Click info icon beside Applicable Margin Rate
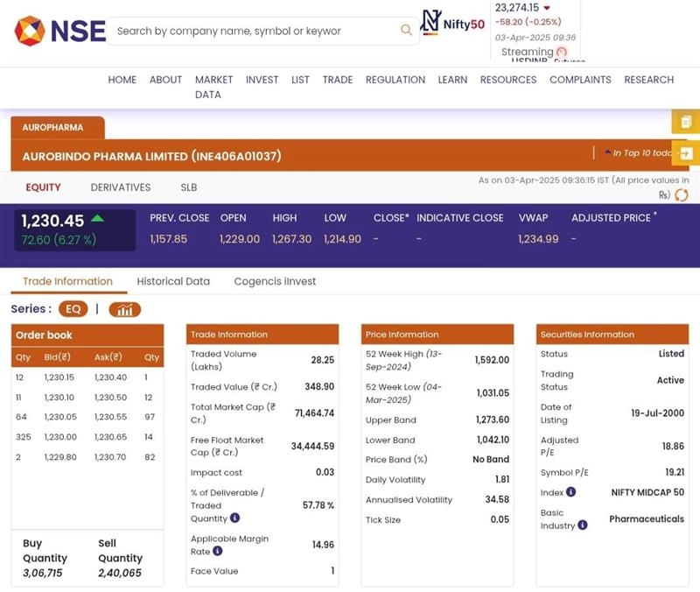 coord(218,552)
